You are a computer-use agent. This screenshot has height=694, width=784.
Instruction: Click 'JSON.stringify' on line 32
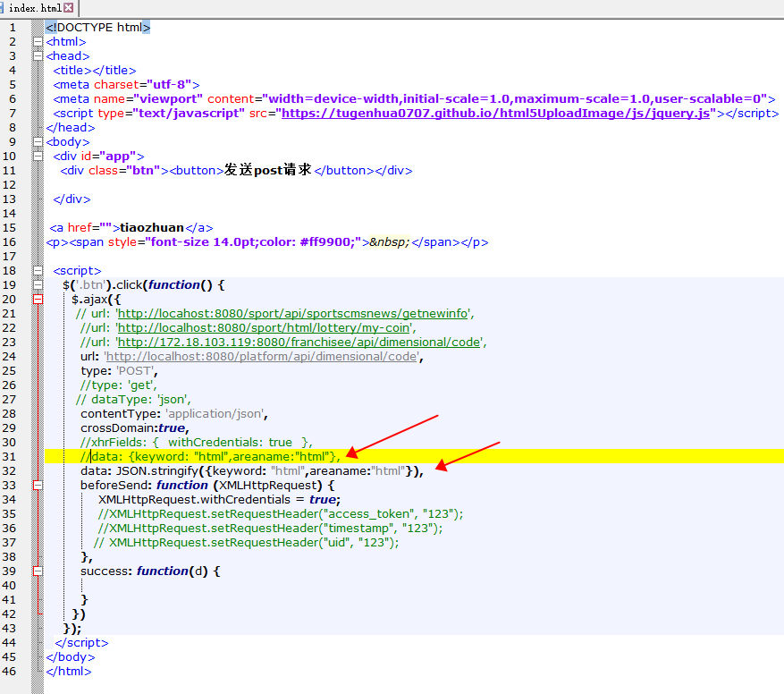tap(157, 471)
